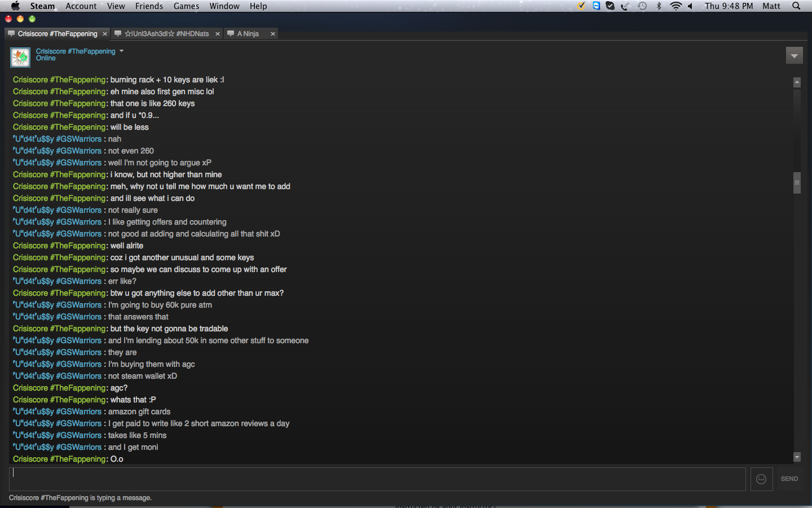This screenshot has width=812, height=508.
Task: Close the #NHDNats chat tab
Action: coord(218,34)
